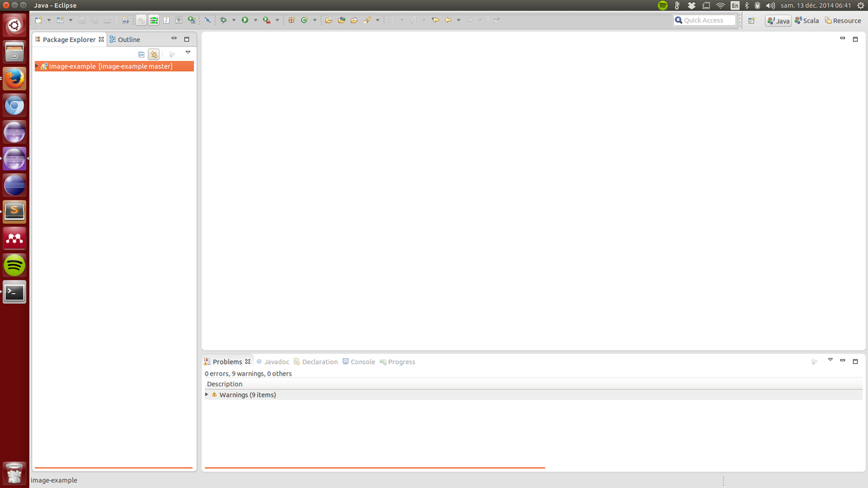This screenshot has height=488, width=868.
Task: Click the Wi-Fi network indicator
Action: [720, 5]
